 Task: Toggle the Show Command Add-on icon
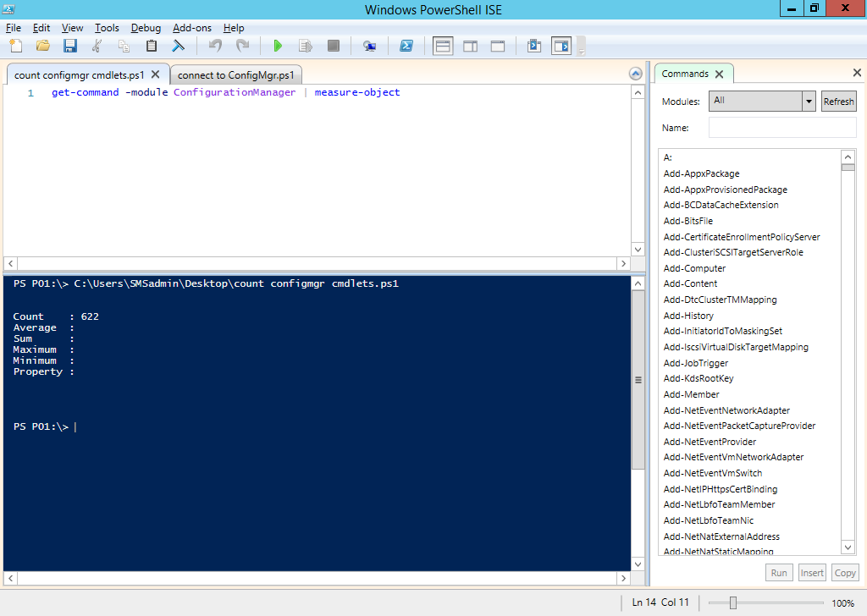point(561,46)
